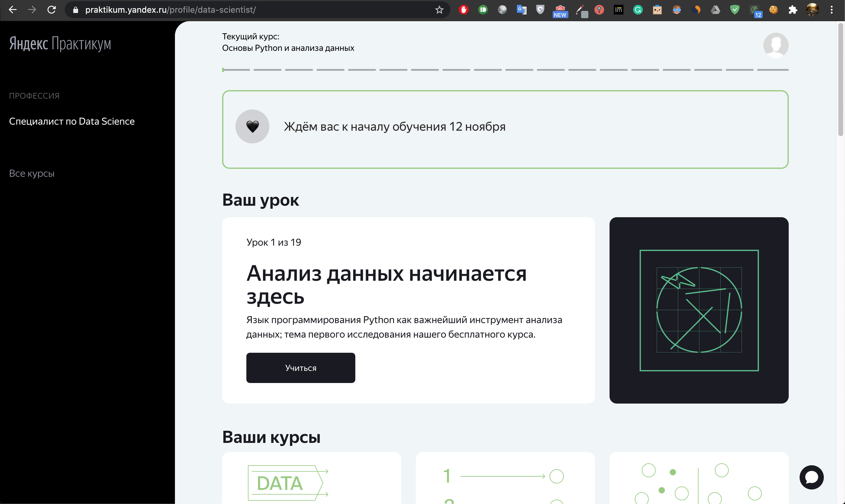845x504 pixels.
Task: Click the profile avatar icon
Action: (775, 45)
